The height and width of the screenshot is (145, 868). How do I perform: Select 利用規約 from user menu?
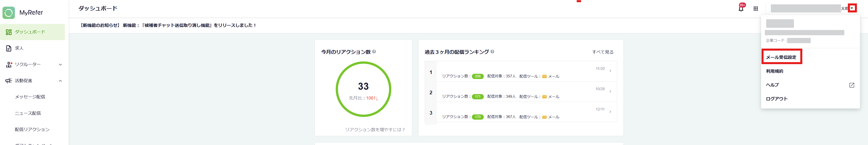(x=774, y=71)
